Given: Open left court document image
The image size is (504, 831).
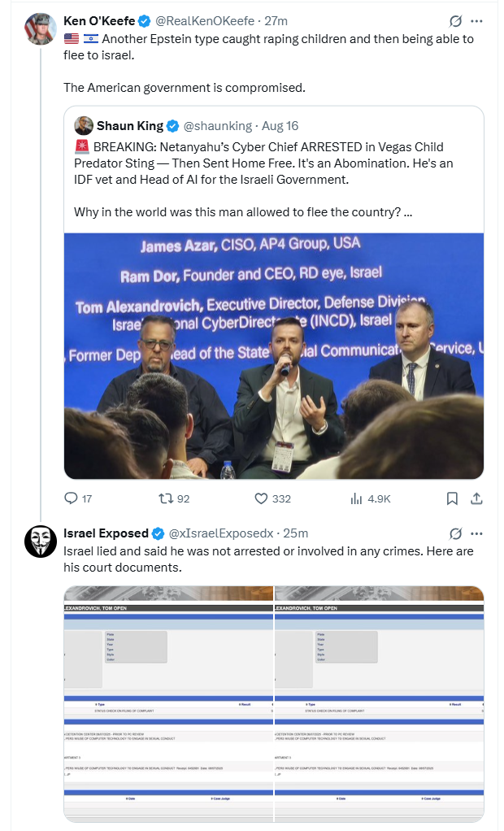Looking at the screenshot, I should point(168,704).
